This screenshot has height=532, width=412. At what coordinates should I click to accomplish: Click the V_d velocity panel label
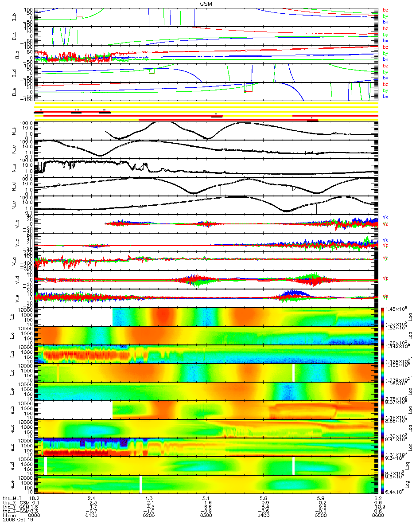point(18,280)
